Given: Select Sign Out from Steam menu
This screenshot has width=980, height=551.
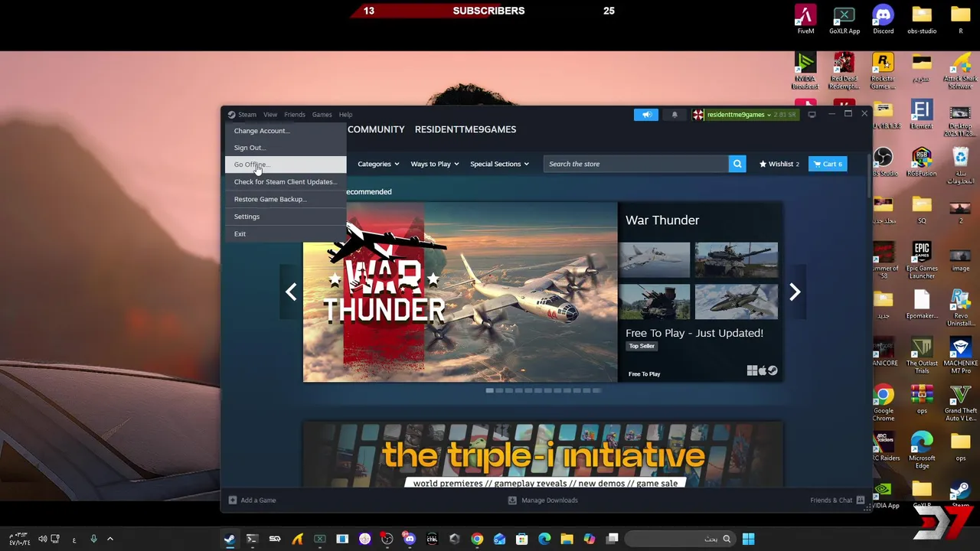Looking at the screenshot, I should pyautogui.click(x=286, y=148).
